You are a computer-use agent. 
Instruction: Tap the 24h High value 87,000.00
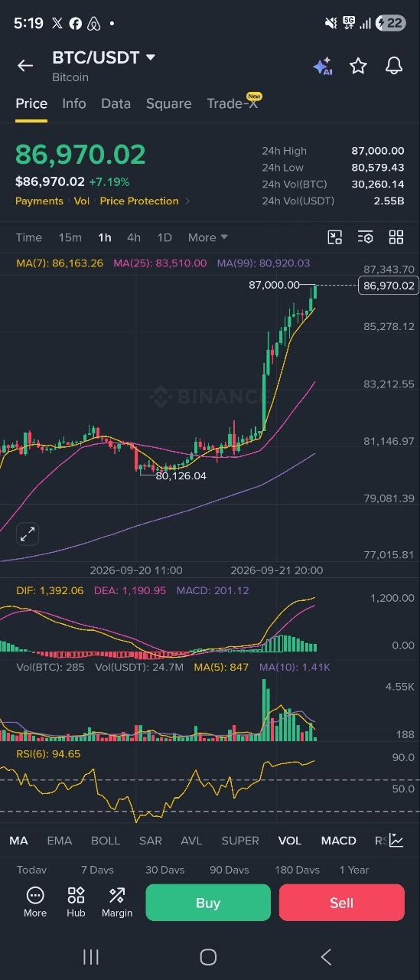pyautogui.click(x=377, y=151)
